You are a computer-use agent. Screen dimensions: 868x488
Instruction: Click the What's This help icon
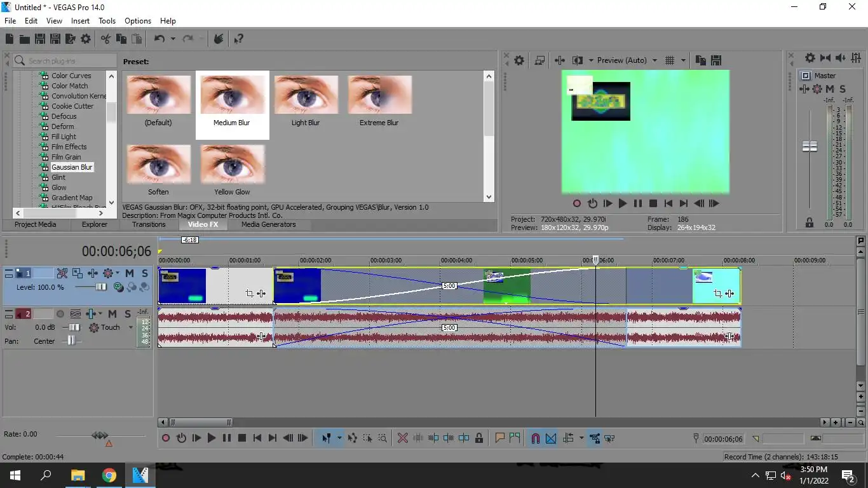tap(239, 39)
